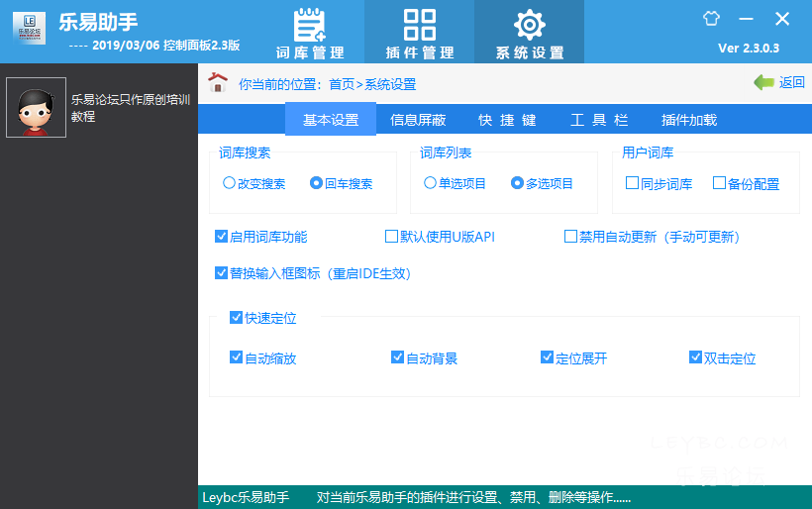Enable the 禁用自动更新 checkbox
The height and width of the screenshot is (509, 812).
(570, 237)
